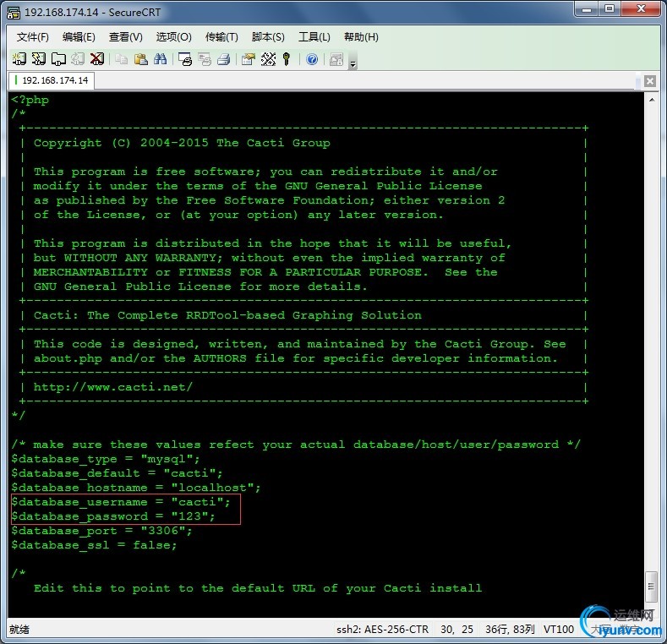Open the 脚本(S) menu
The image size is (667, 644).
(268, 37)
